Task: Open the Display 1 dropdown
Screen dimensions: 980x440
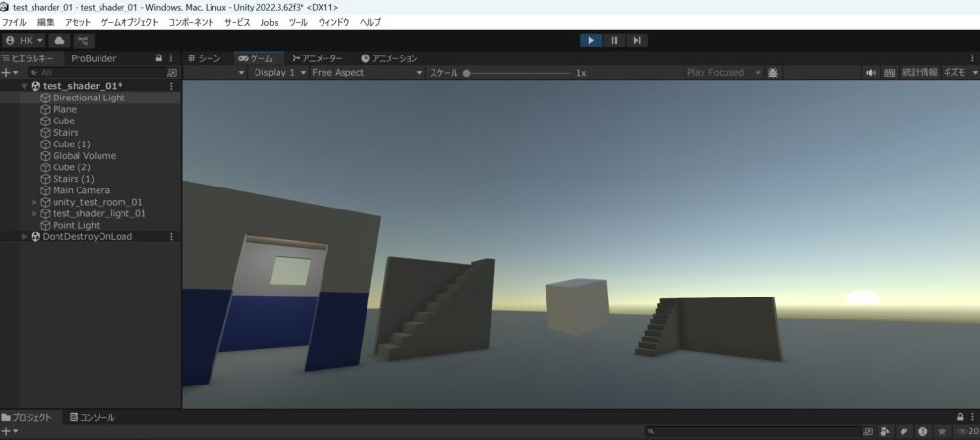Action: pyautogui.click(x=279, y=73)
